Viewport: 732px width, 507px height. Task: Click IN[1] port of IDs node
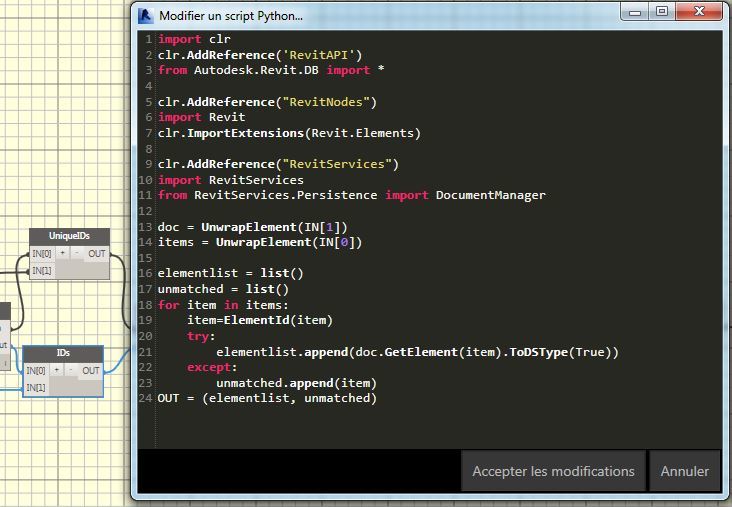(36, 387)
